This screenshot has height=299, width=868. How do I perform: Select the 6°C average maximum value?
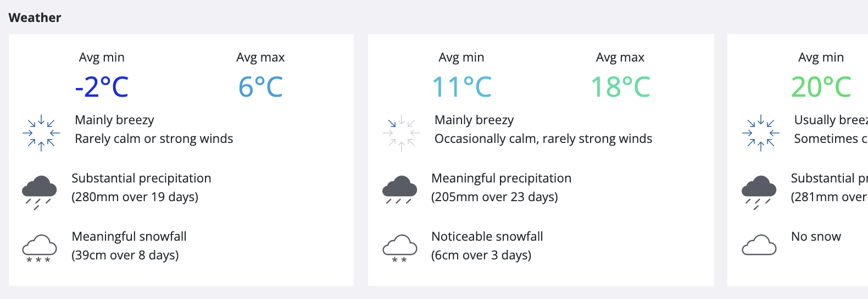[x=260, y=87]
